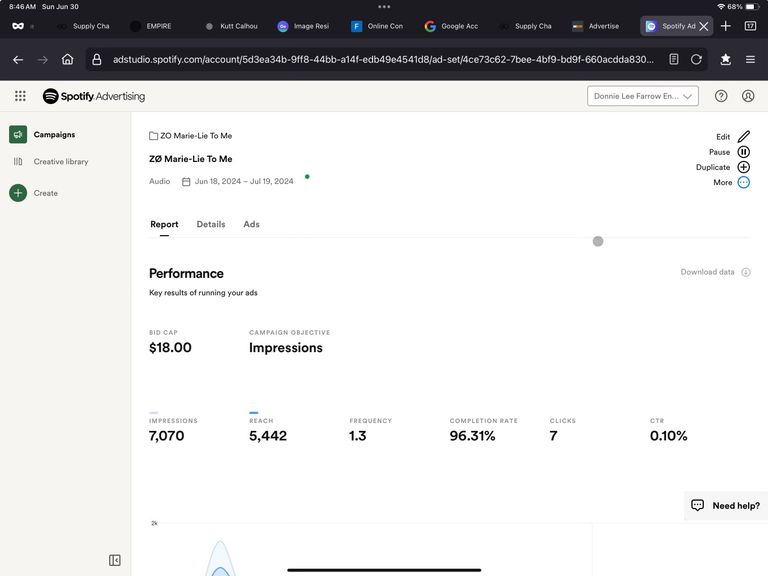This screenshot has height=576, width=768.
Task: Open the apps grid menu icon
Action: tap(20, 96)
